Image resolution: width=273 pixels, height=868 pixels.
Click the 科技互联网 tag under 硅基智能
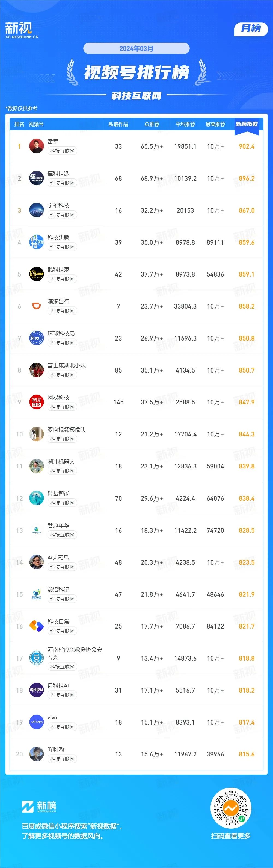click(62, 503)
